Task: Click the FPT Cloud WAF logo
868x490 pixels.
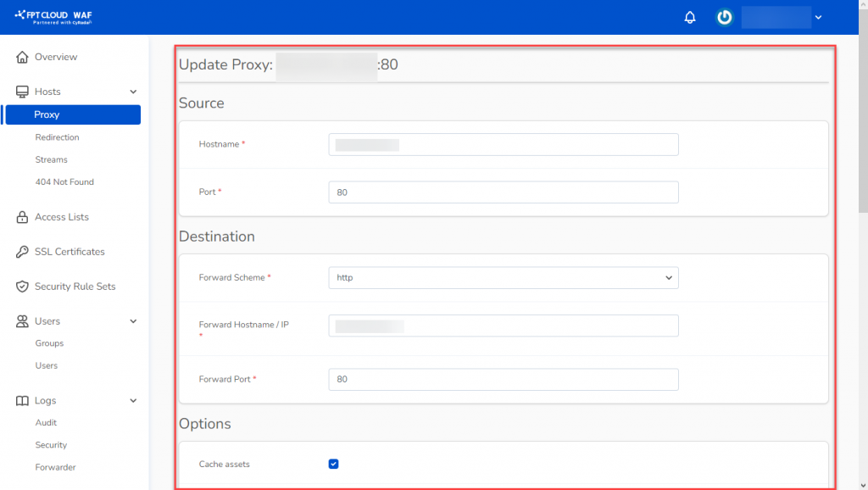Action: pos(53,15)
